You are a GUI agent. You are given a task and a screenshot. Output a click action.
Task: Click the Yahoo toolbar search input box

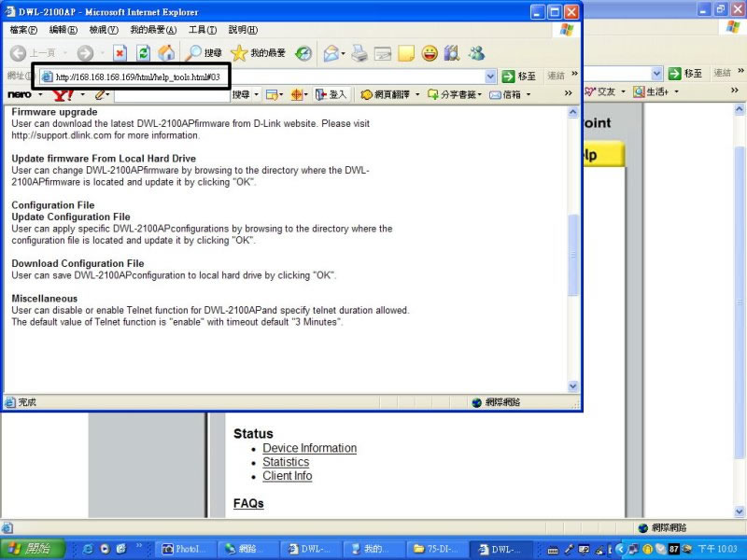172,95
